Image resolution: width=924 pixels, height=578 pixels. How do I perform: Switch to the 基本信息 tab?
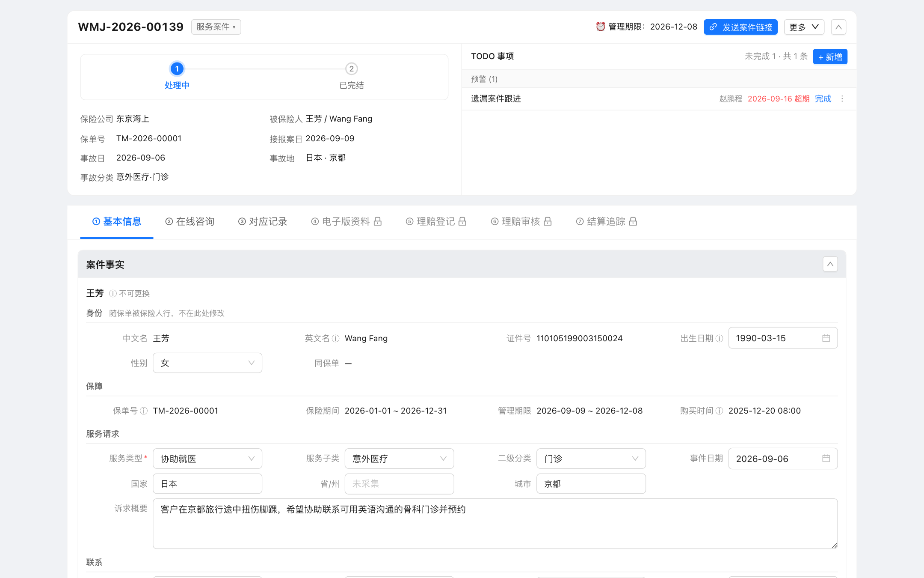point(117,221)
